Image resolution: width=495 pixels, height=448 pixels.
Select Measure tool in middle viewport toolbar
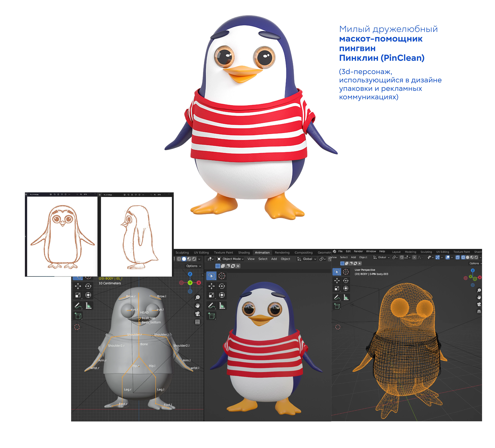click(222, 305)
